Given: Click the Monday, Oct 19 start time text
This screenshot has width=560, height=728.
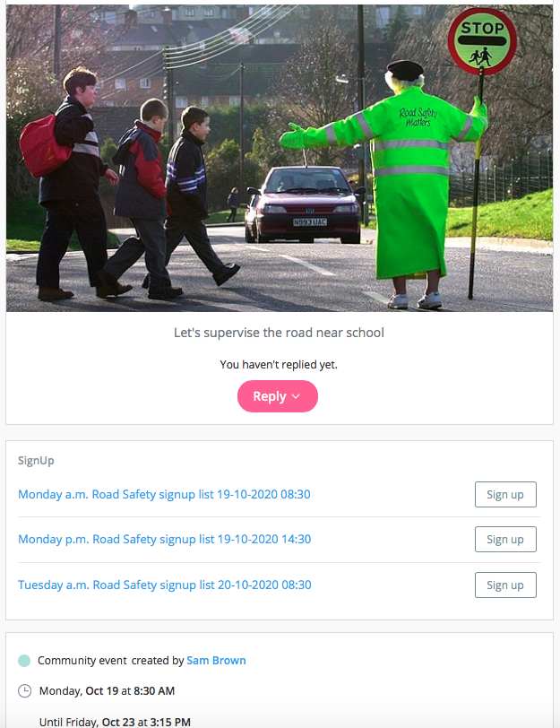Looking at the screenshot, I should [x=107, y=691].
